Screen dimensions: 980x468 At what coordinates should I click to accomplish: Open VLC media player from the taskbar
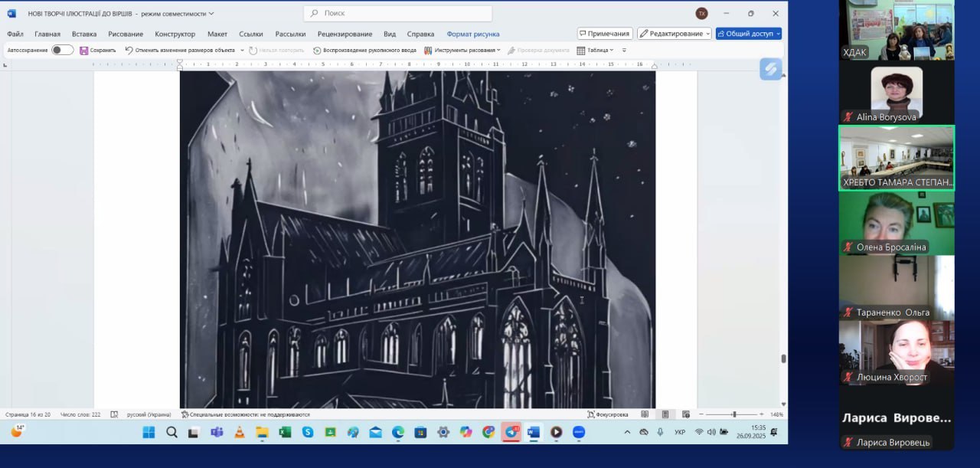[x=239, y=432]
